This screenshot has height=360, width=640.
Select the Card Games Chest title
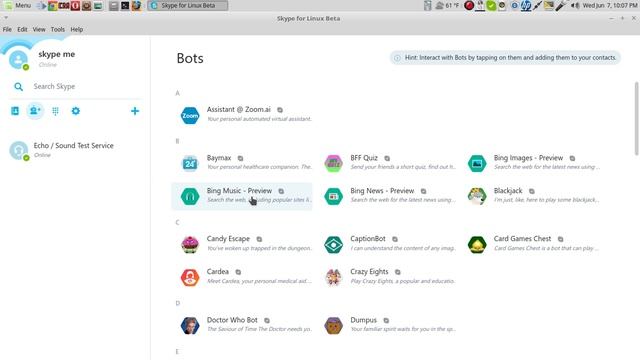click(x=522, y=239)
